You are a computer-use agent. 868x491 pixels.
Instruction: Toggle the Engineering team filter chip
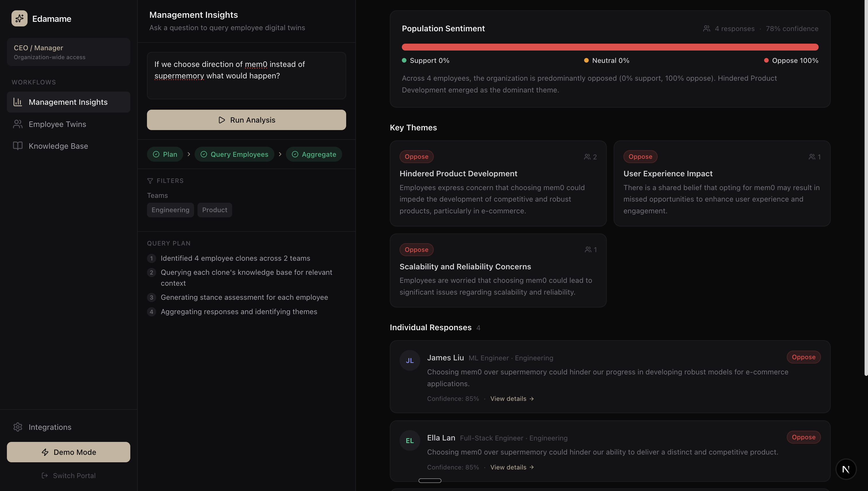[x=170, y=210]
